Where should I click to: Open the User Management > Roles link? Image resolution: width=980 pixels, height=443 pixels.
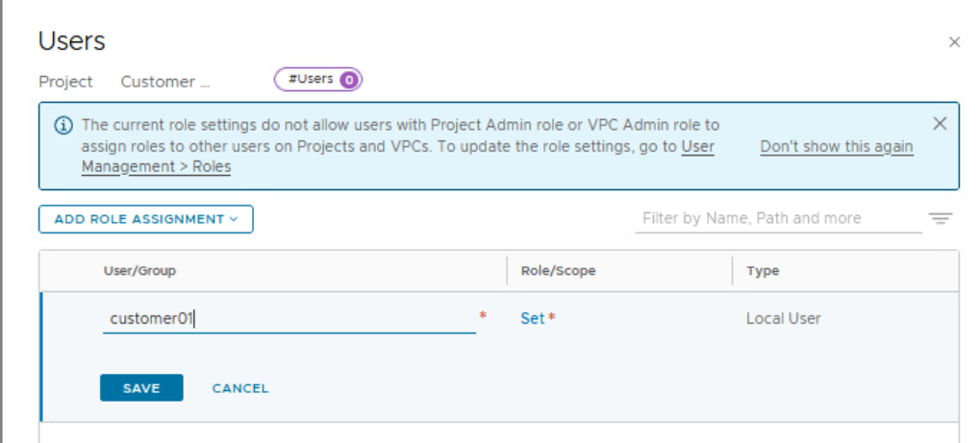pos(156,166)
